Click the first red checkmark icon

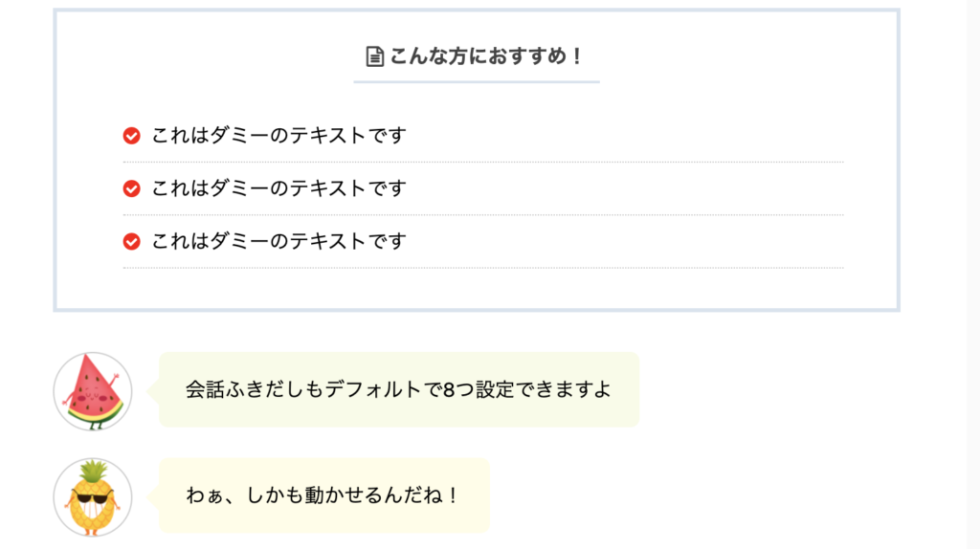131,136
